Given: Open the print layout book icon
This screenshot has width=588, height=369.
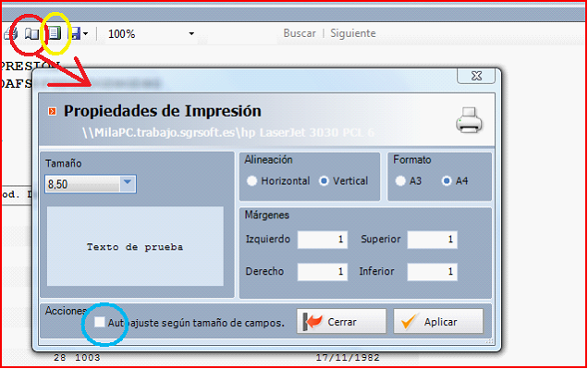Looking at the screenshot, I should click(31, 34).
